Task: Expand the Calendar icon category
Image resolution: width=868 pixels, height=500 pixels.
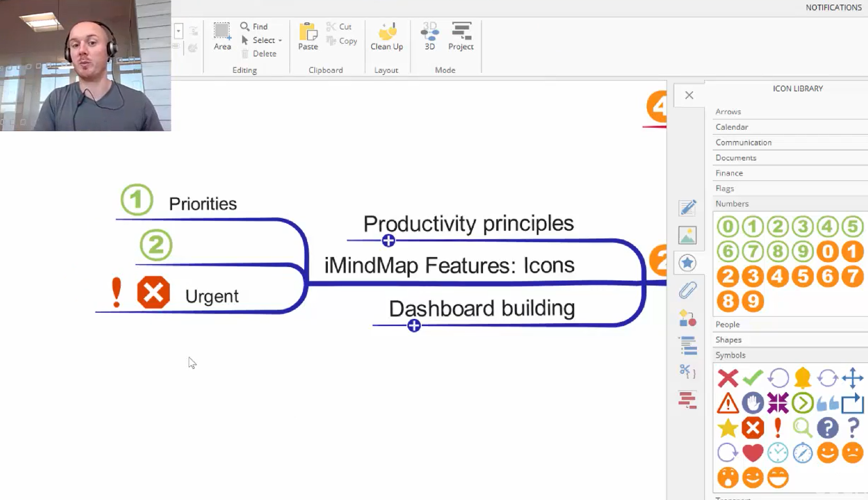Action: coord(732,127)
